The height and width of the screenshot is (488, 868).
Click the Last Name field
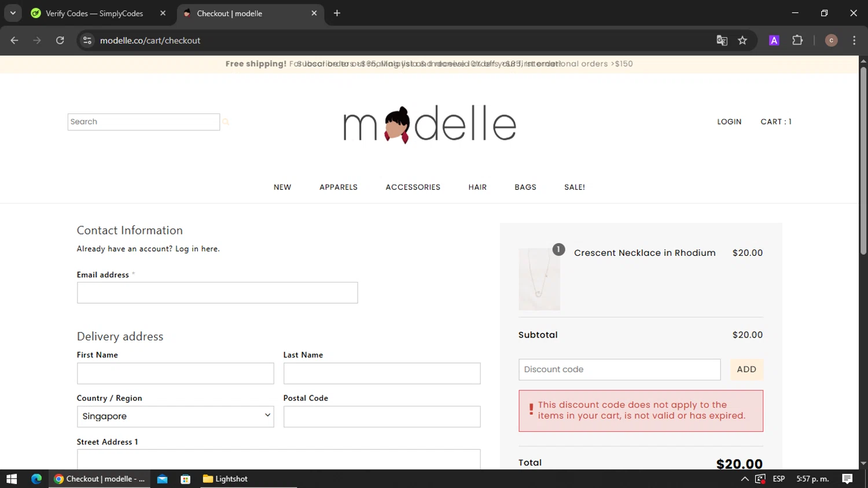coord(382,373)
